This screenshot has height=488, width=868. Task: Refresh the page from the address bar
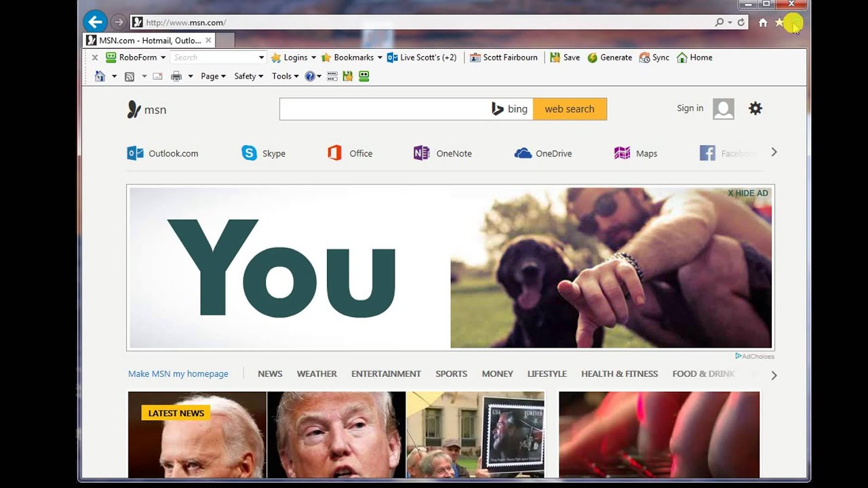(741, 22)
